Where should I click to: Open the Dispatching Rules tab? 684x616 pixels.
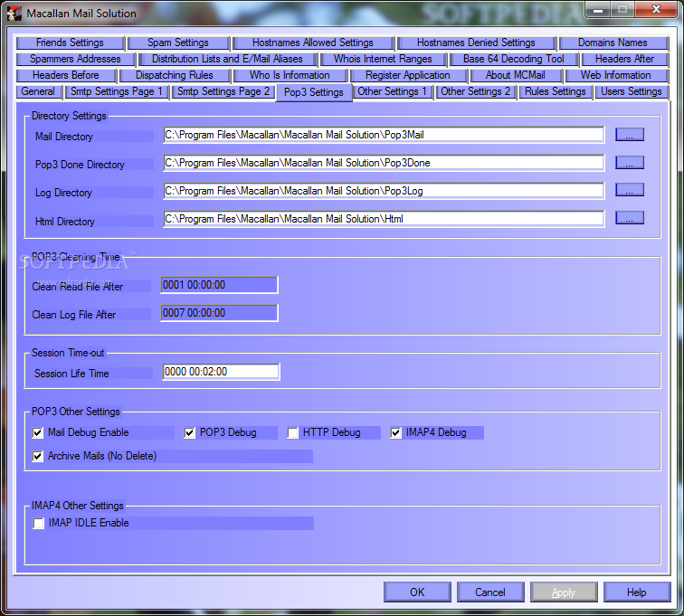point(175,75)
